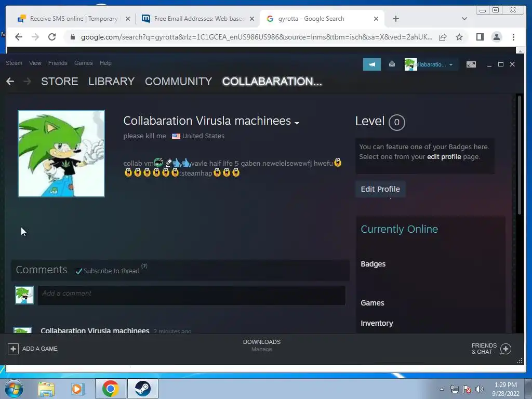
Task: Open the Inventory link
Action: click(377, 323)
